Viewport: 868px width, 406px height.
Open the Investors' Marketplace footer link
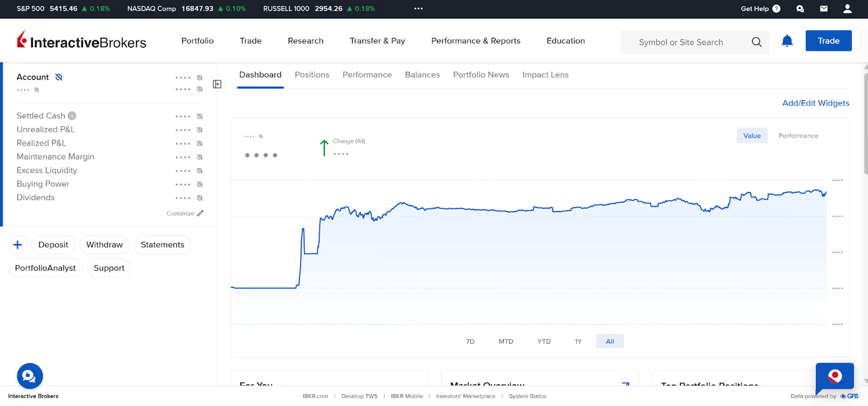coord(465,396)
